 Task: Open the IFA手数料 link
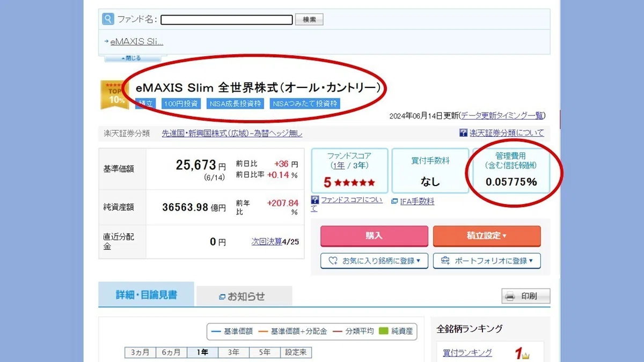[417, 202]
